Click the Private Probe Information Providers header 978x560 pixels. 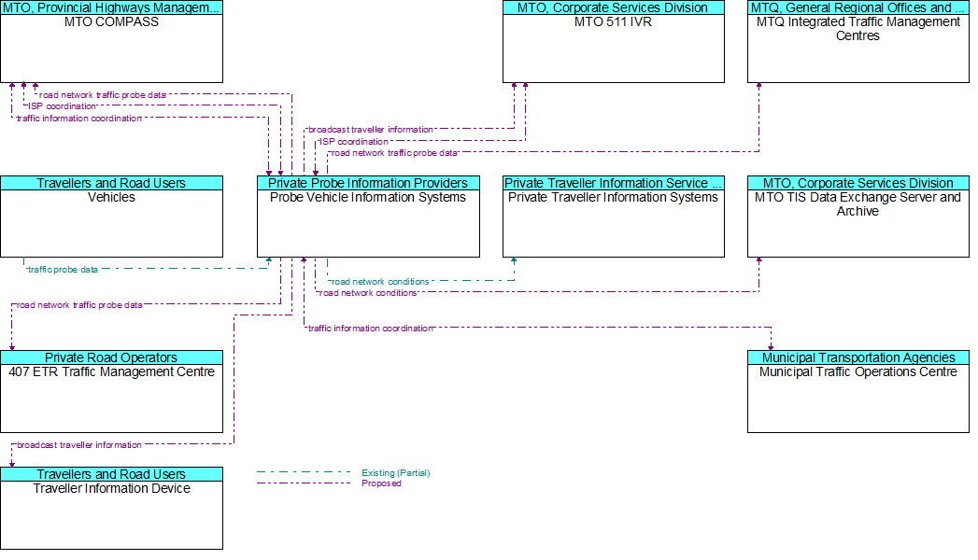click(369, 183)
